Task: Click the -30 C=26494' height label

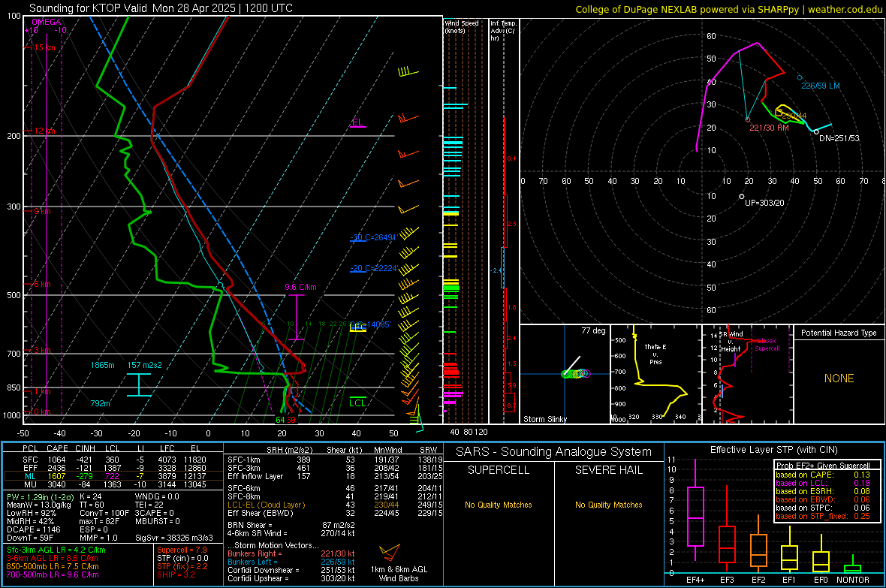Action: pos(373,237)
